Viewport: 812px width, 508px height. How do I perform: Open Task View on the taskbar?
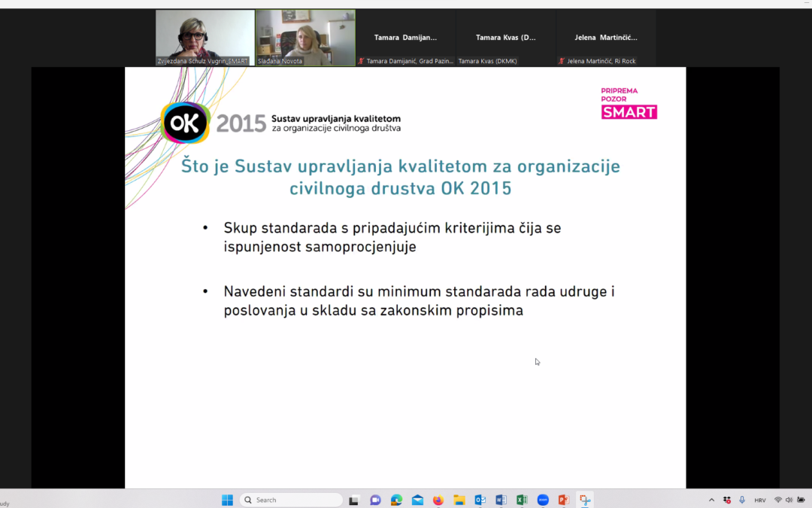[354, 500]
